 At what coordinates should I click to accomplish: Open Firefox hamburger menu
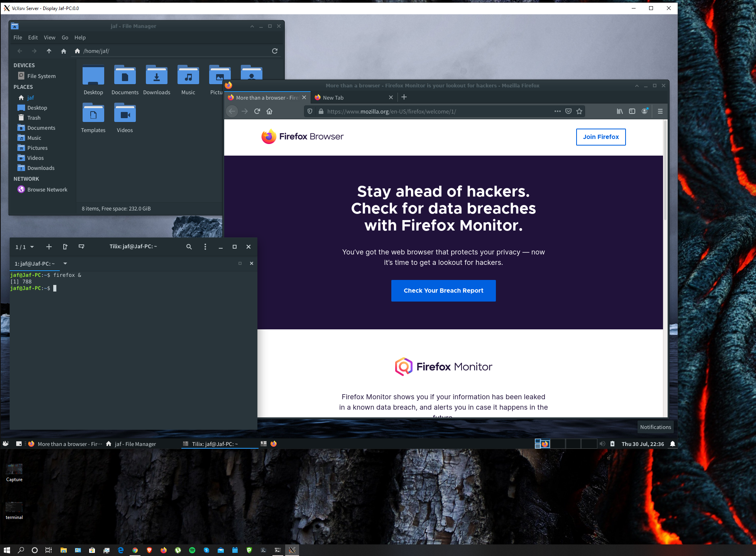660,111
